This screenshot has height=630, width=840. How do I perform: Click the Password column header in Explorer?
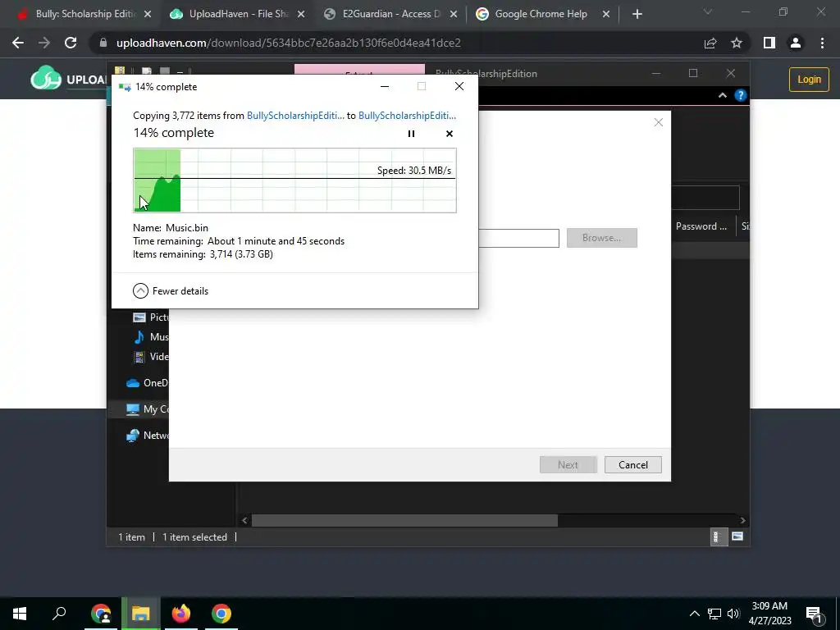coord(701,226)
